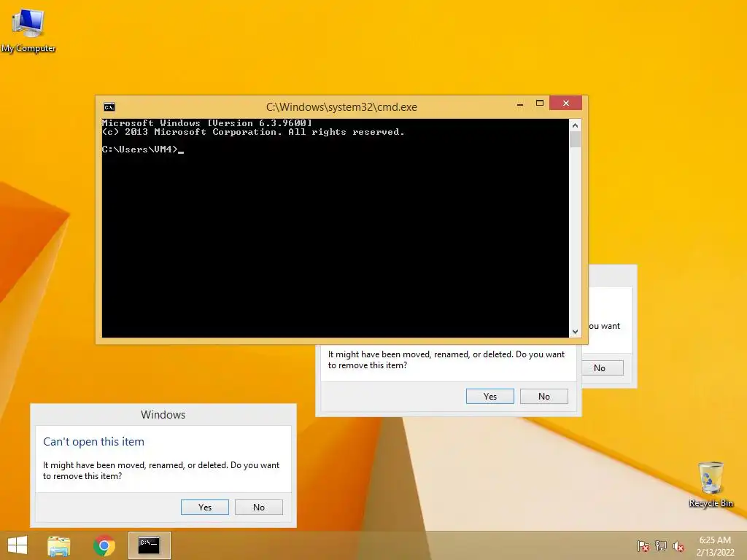Open the muted volume tray icon
Viewport: 747px width, 560px height.
(x=678, y=546)
